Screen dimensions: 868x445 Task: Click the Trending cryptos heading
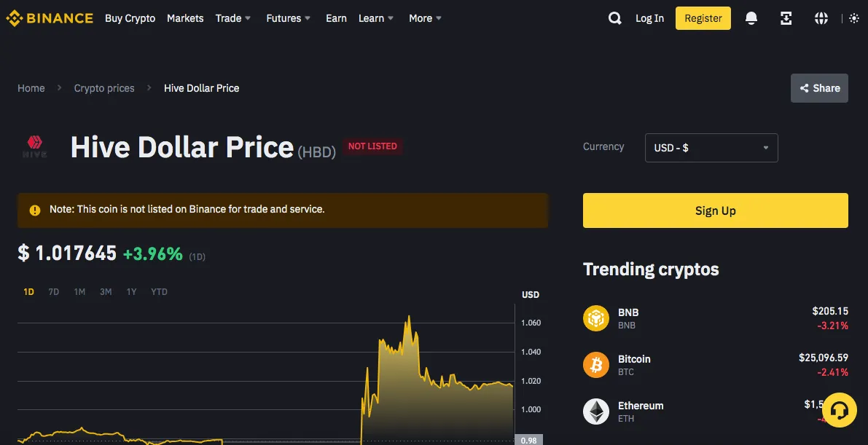(x=650, y=269)
